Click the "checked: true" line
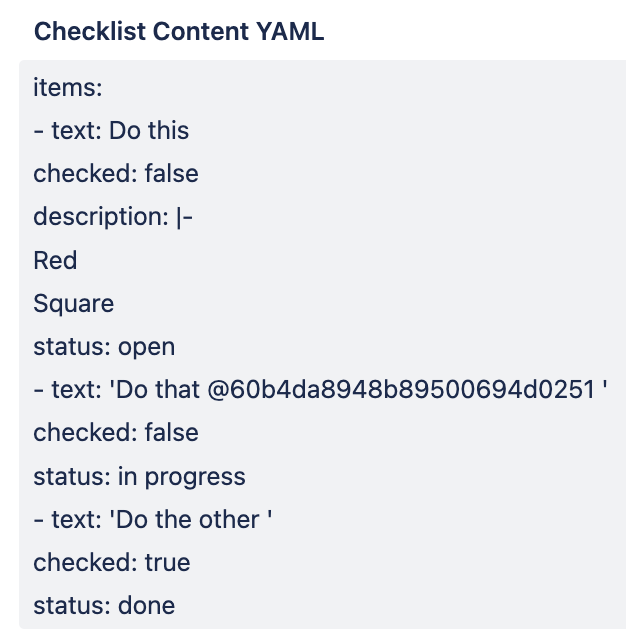626x637 pixels. [112, 562]
